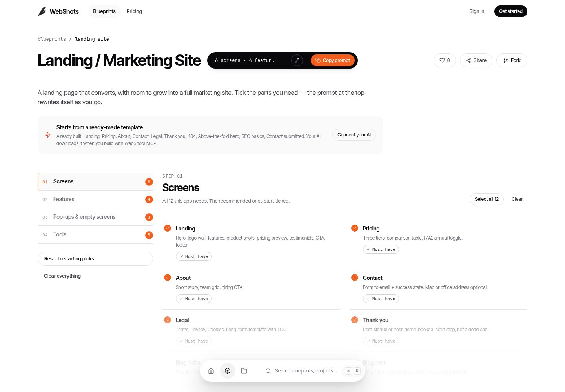This screenshot has height=392, width=565.
Task: Jump to the 04 Tools step
Action: 95,234
